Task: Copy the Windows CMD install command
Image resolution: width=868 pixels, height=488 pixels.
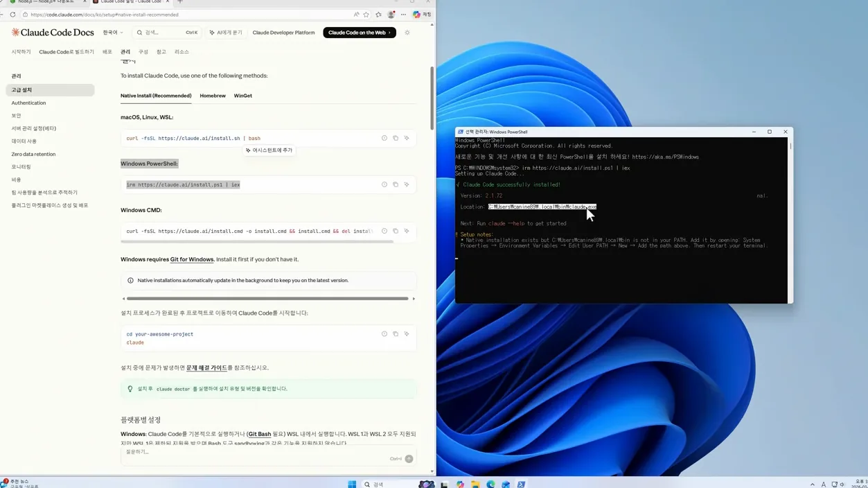Action: coord(396,231)
